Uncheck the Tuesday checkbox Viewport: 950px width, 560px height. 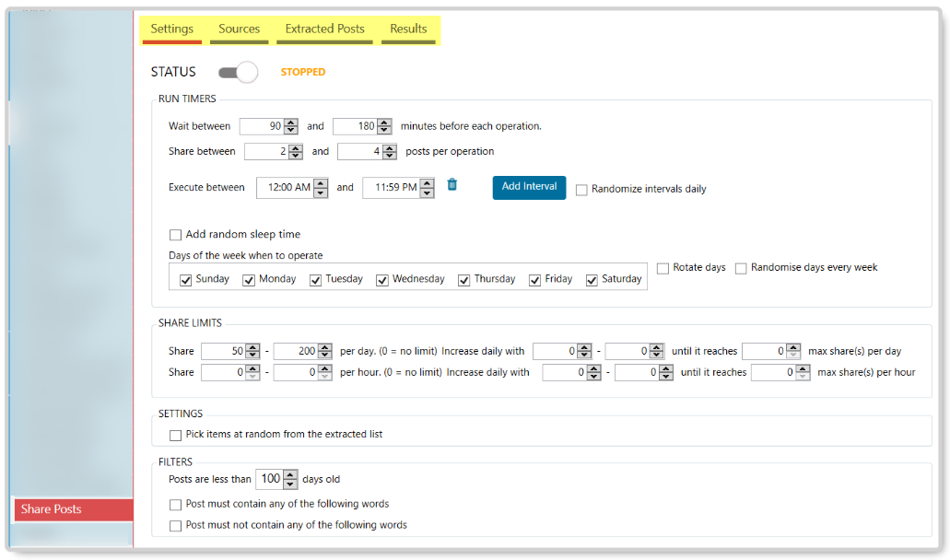point(315,280)
